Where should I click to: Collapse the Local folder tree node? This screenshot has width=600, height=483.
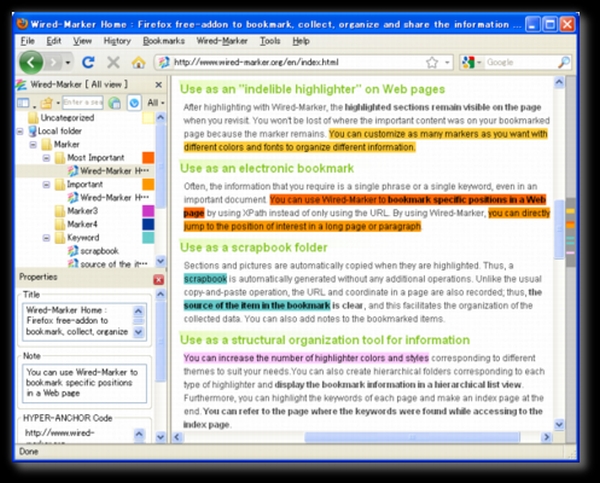tap(20, 131)
